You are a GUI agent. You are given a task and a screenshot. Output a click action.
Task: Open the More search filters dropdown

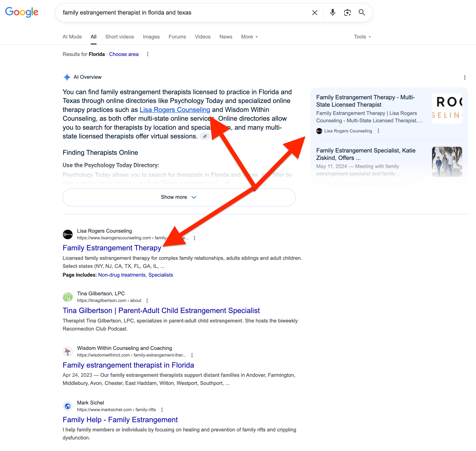pyautogui.click(x=249, y=37)
